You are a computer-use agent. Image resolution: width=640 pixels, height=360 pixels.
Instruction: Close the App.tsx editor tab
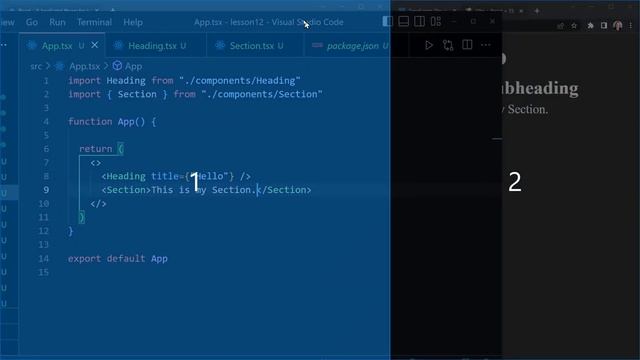tap(95, 45)
